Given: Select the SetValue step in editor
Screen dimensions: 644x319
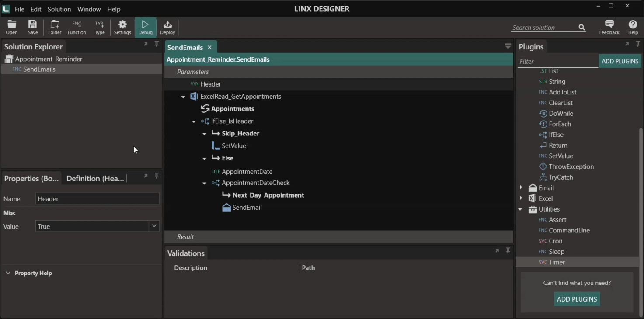Looking at the screenshot, I should 230,146.
